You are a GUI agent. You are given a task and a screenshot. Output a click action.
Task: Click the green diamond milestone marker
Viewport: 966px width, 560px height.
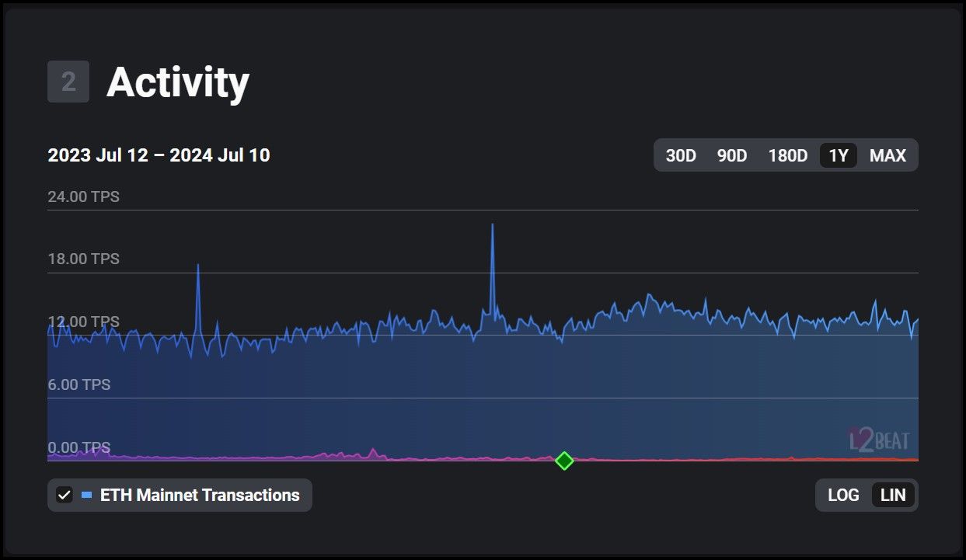click(x=564, y=461)
